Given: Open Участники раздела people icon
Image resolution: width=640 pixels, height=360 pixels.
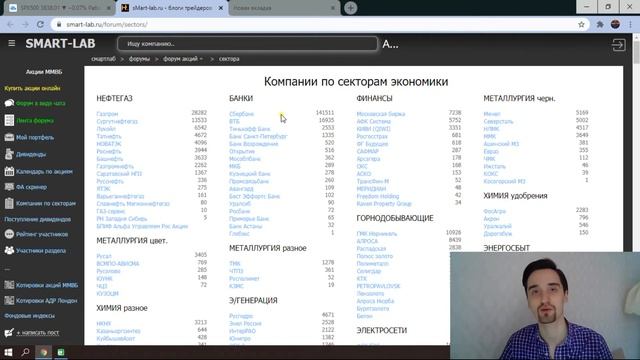Looking at the screenshot, I should (x=9, y=251).
